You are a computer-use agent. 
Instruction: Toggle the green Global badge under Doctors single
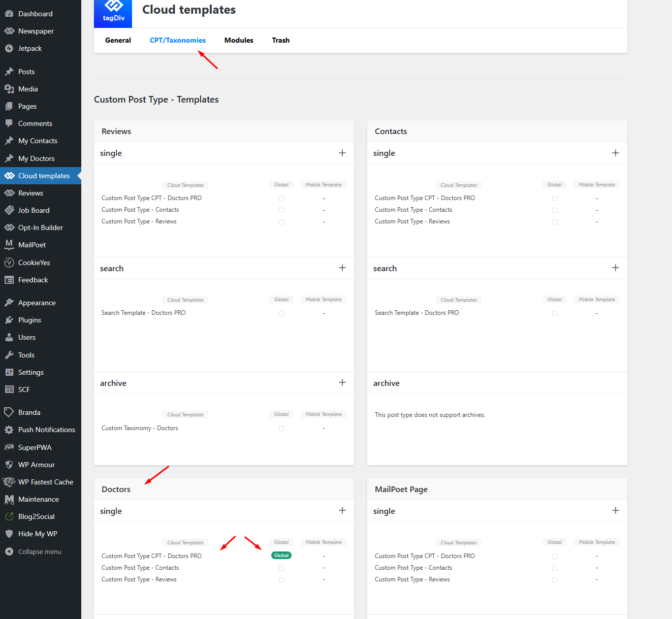[281, 556]
